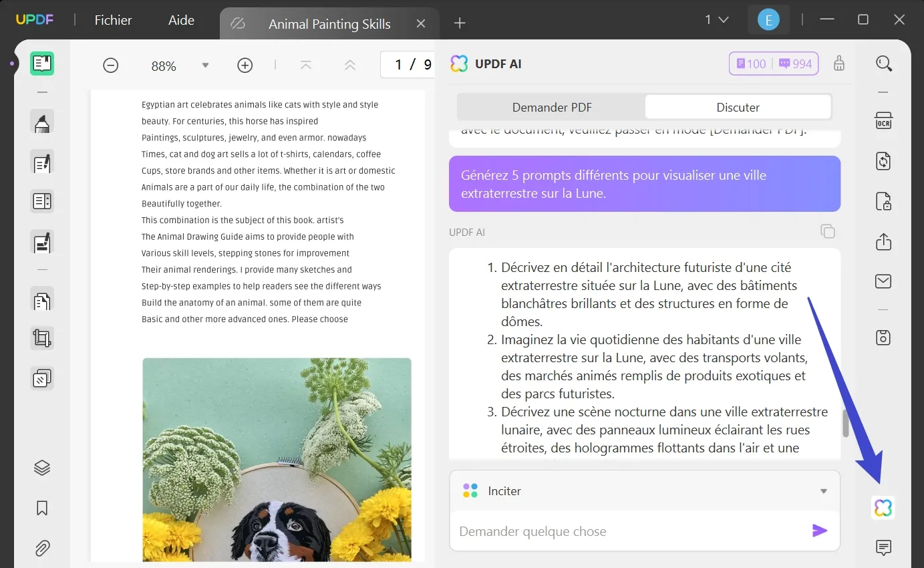The width and height of the screenshot is (924, 568).
Task: View the 100 and 994 credits badge
Action: tap(774, 63)
